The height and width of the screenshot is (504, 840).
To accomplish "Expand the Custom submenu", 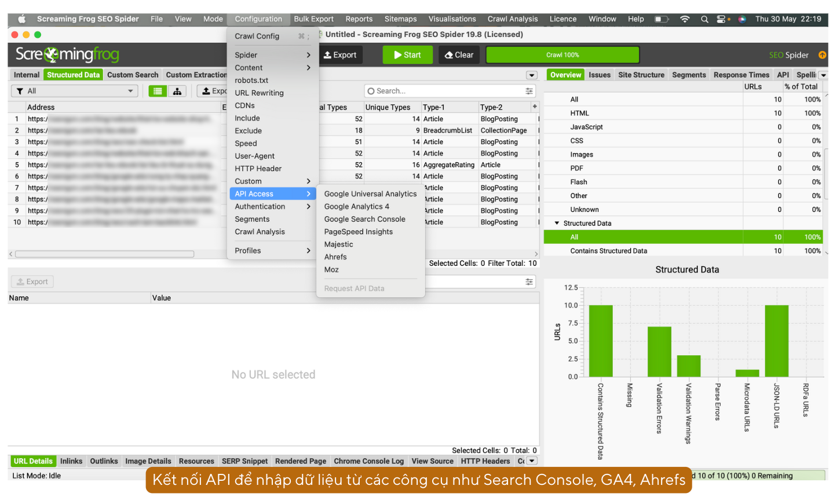I will point(272,181).
